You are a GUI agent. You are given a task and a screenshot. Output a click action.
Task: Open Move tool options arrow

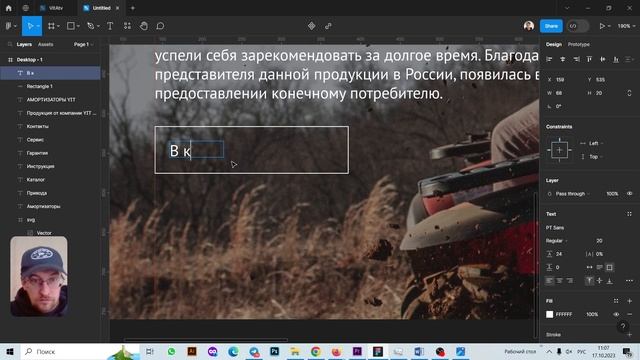[38, 26]
